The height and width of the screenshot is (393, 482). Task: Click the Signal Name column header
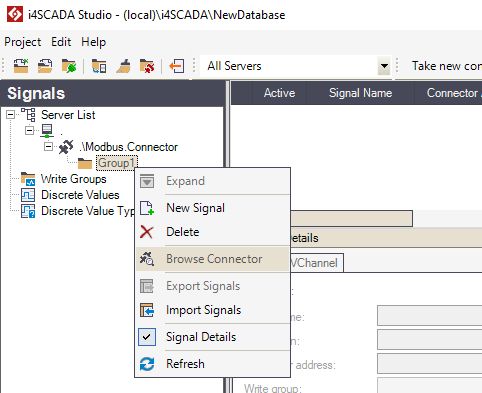click(360, 93)
